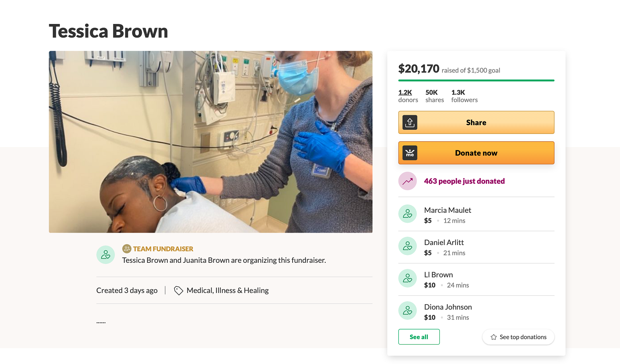The height and width of the screenshot is (364, 620).
Task: Click the organizer avatar icon
Action: [105, 255]
